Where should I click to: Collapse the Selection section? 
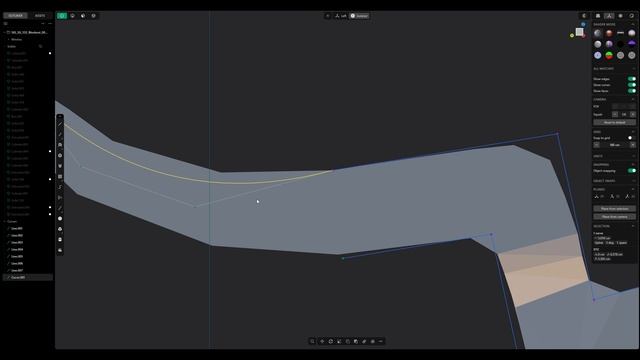pos(633,226)
